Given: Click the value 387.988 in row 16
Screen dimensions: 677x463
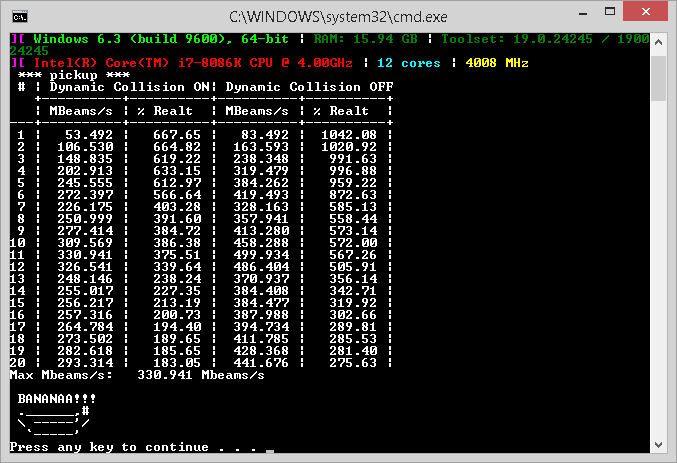Looking at the screenshot, I should pyautogui.click(x=261, y=315).
